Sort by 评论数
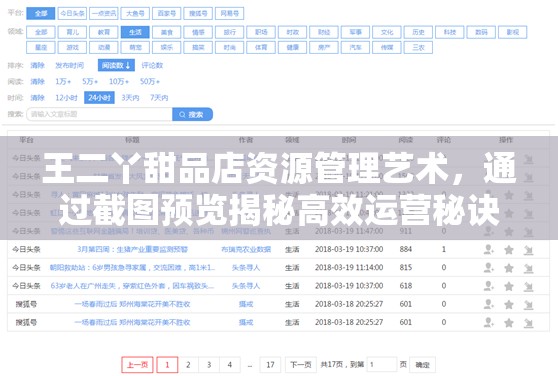Screen dimensions: 558x376 tap(152, 65)
